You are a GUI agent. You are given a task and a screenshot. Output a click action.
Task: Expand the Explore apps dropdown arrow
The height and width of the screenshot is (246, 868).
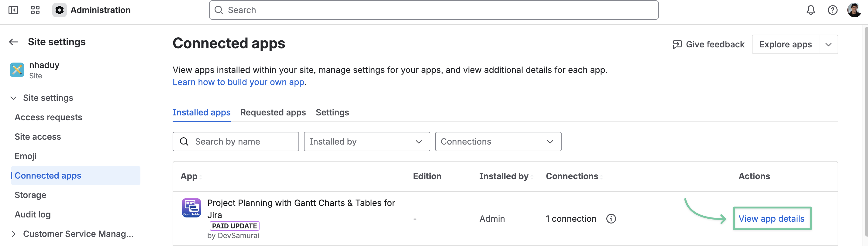[x=828, y=44]
